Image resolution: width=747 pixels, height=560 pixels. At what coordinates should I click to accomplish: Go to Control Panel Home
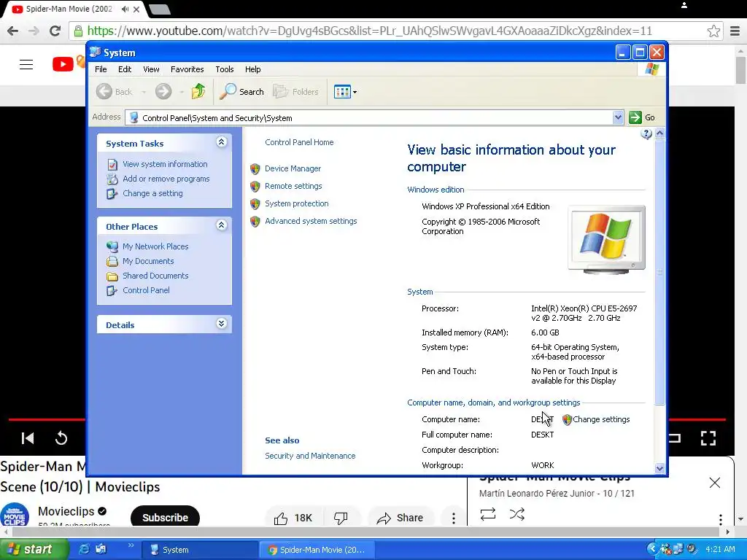pos(299,142)
